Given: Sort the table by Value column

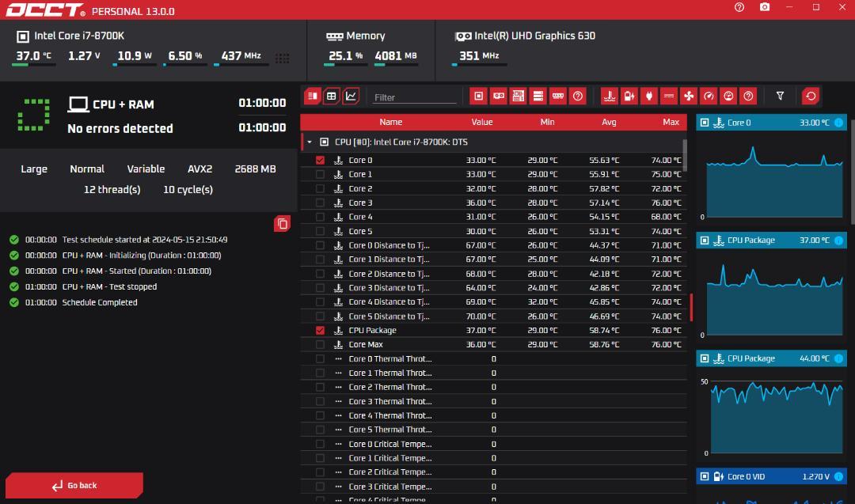Looking at the screenshot, I should coord(482,122).
